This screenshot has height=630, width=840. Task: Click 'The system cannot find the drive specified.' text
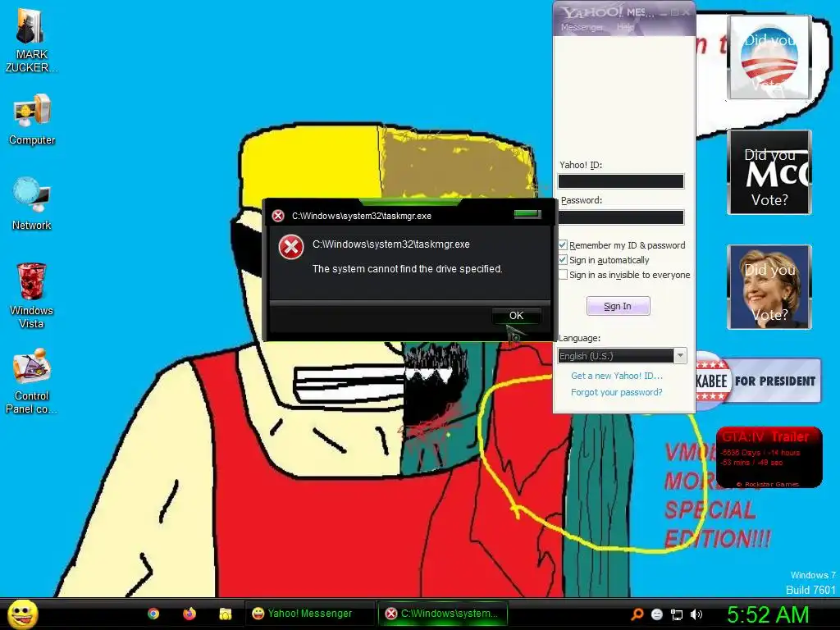[x=407, y=269]
